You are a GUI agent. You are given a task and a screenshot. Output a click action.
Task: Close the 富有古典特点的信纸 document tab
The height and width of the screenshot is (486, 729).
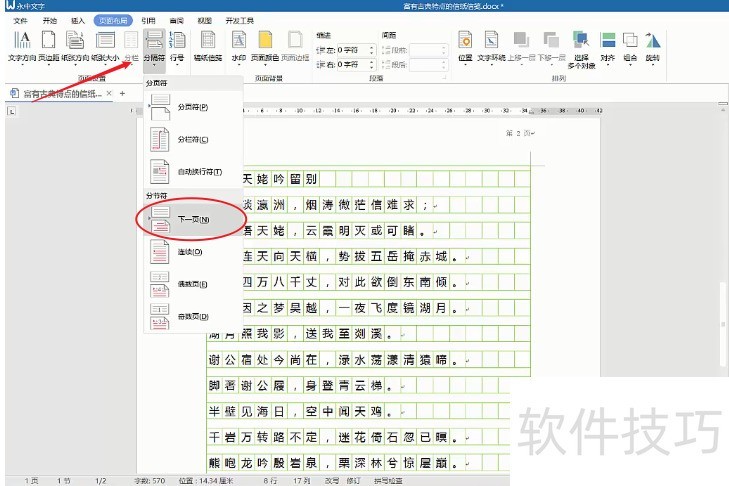[109, 93]
